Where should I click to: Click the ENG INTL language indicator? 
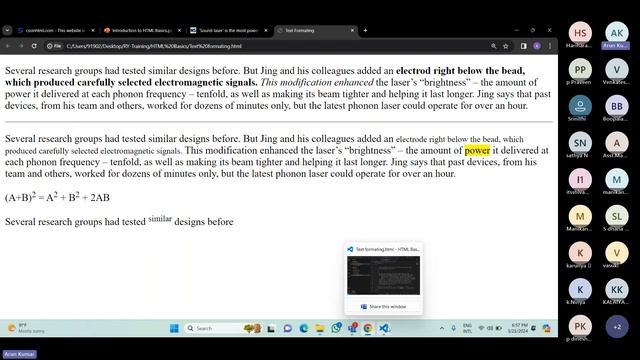(x=467, y=328)
